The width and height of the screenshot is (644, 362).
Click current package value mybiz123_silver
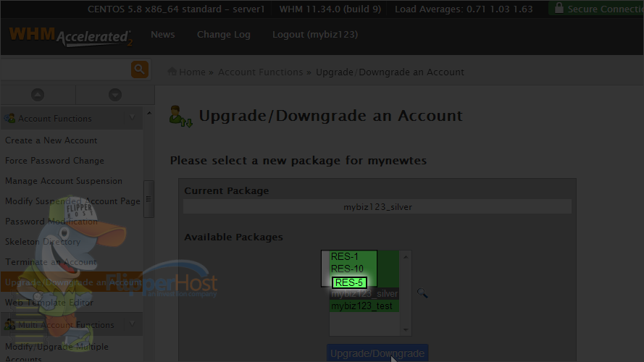tap(377, 207)
